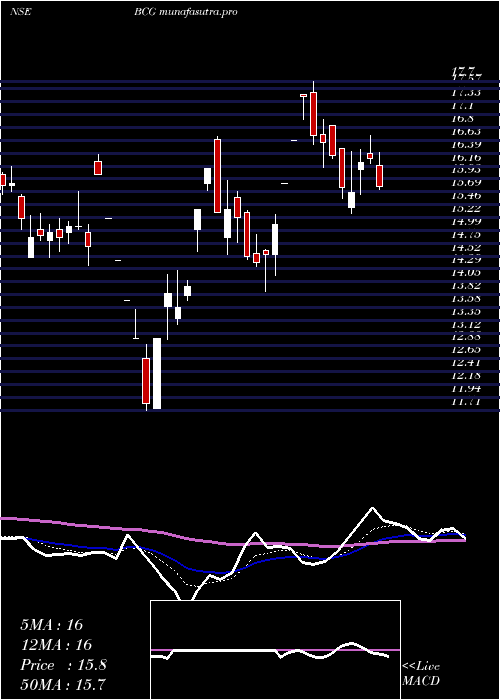
Task: Click the Price : 15.8 value
Action: coord(63,665)
